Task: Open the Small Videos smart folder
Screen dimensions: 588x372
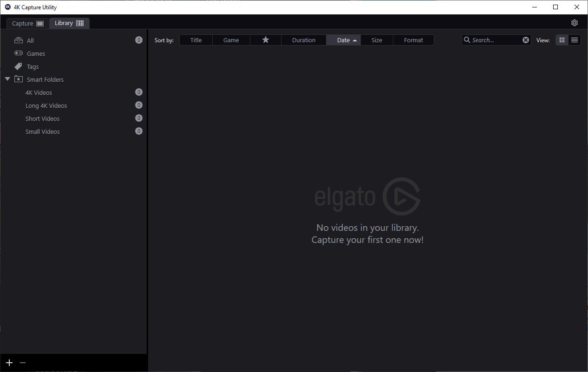Action: pos(73,131)
